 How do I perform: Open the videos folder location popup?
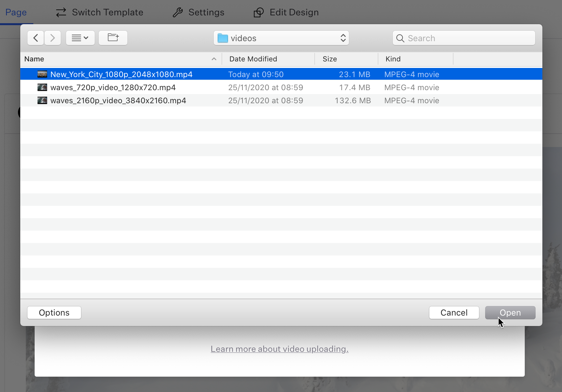coord(281,38)
